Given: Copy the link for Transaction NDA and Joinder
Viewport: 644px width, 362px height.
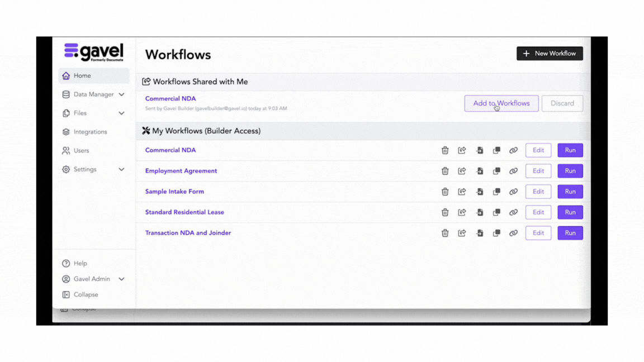Looking at the screenshot, I should pos(514,233).
